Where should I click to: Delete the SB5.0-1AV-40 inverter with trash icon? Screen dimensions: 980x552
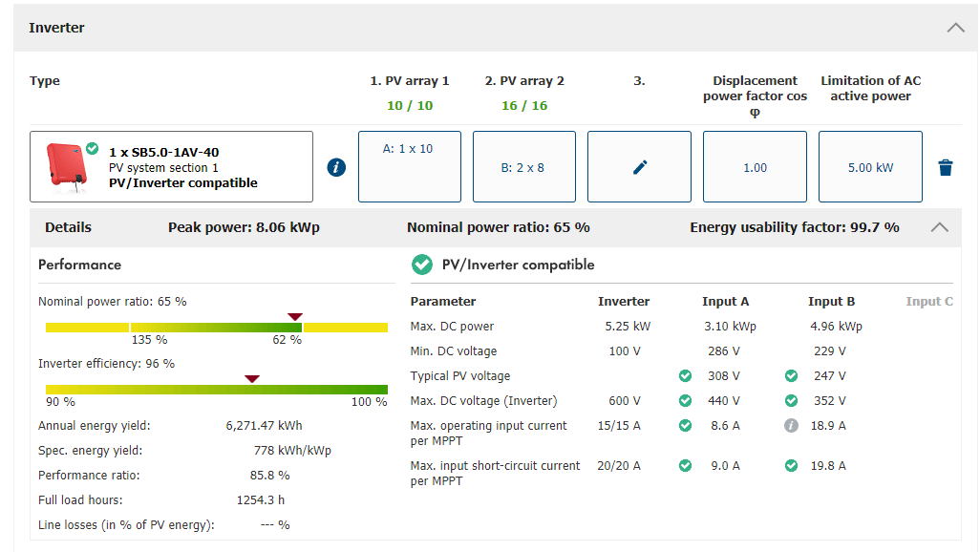pos(946,167)
